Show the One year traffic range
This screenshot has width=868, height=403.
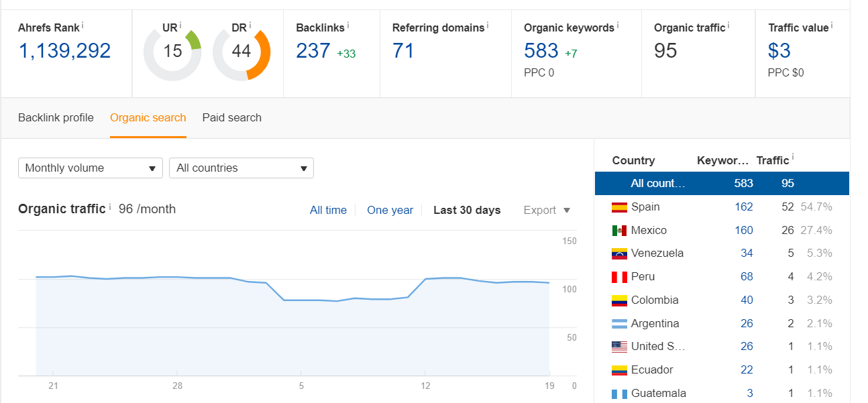[x=390, y=210]
